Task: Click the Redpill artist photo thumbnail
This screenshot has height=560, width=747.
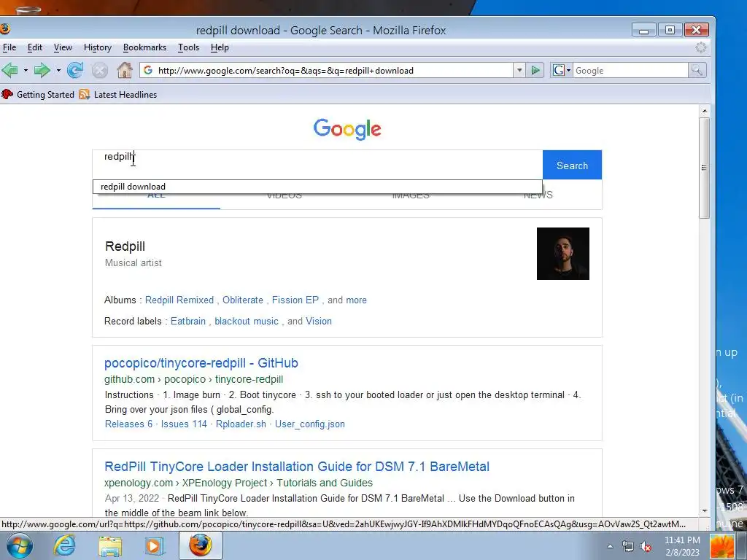Action: tap(563, 254)
